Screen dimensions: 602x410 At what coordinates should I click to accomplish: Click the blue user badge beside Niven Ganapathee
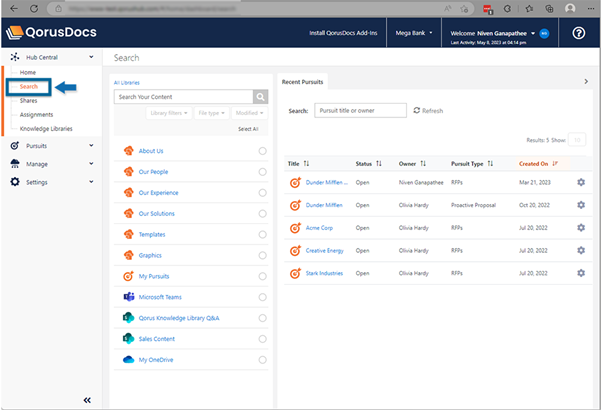click(x=544, y=34)
